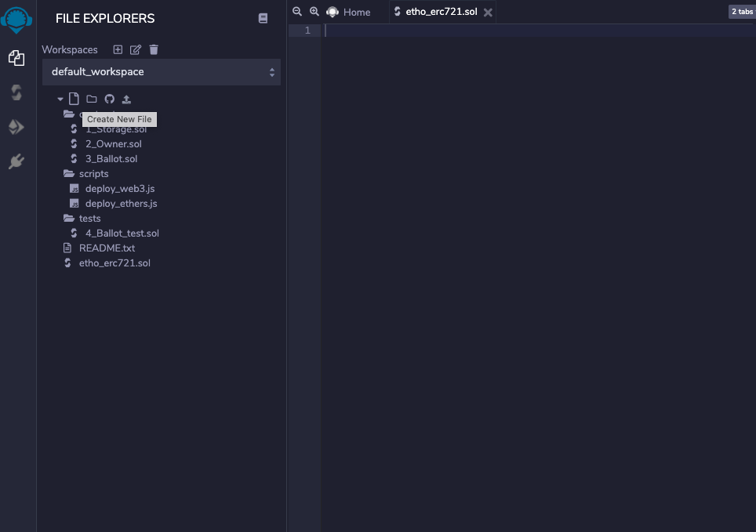The height and width of the screenshot is (532, 756).
Task: Open the File Explorers sidebar icon
Action: 16,58
